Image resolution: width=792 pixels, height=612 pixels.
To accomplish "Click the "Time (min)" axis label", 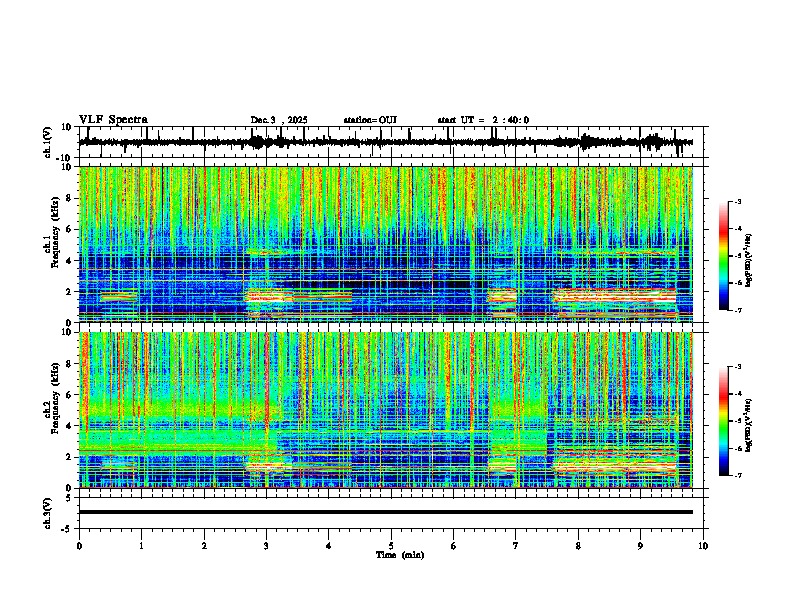I will [400, 555].
